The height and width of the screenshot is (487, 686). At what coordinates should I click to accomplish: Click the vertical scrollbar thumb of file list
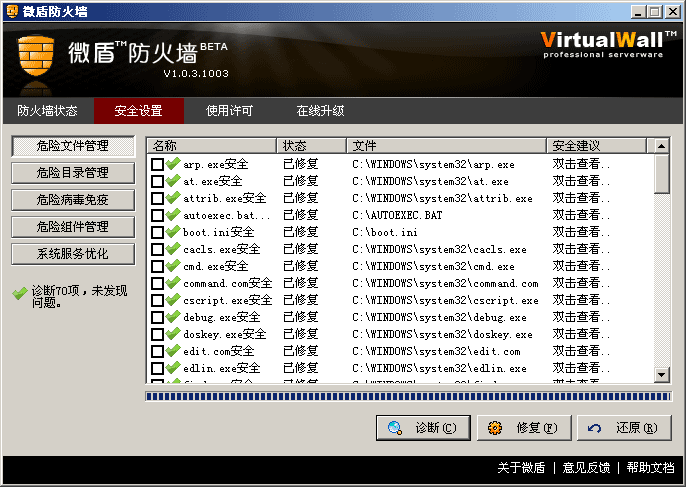[662, 173]
